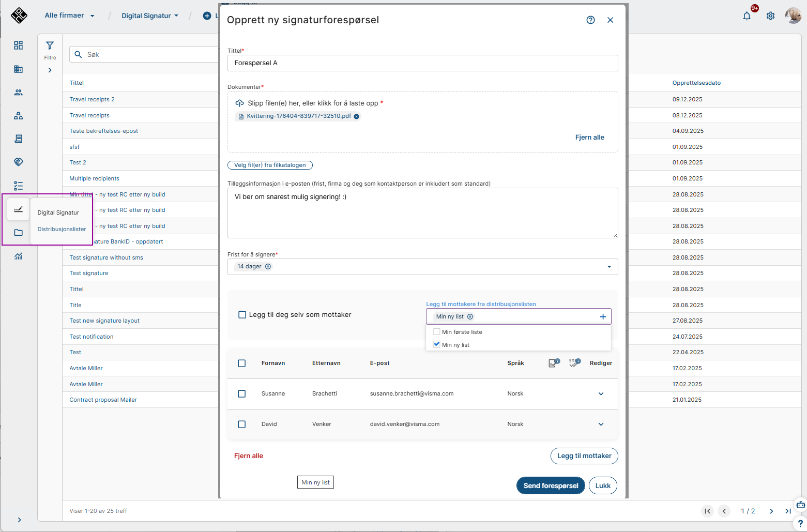
Task: Click the Filtre funnel icon
Action: (x=50, y=46)
